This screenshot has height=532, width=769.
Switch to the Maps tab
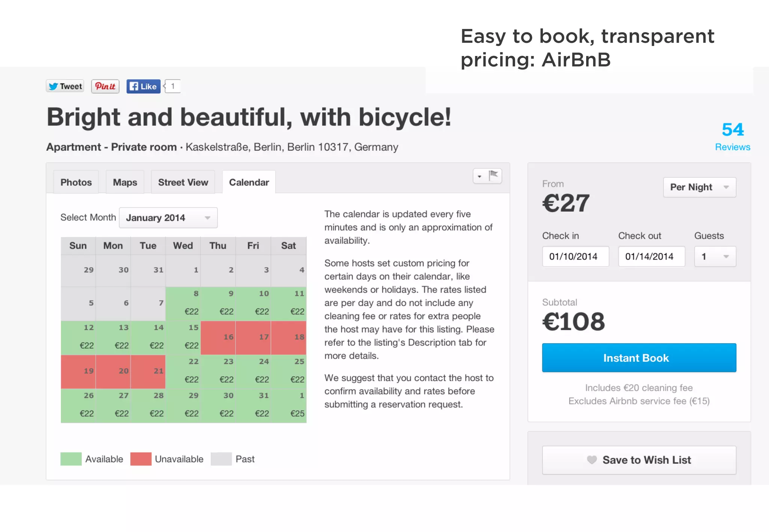(125, 182)
